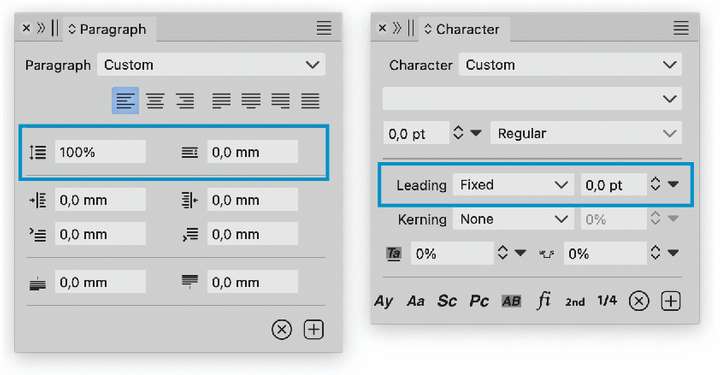Open Paragraph panel hamburger menu
This screenshot has width=720, height=375.
pyautogui.click(x=324, y=28)
